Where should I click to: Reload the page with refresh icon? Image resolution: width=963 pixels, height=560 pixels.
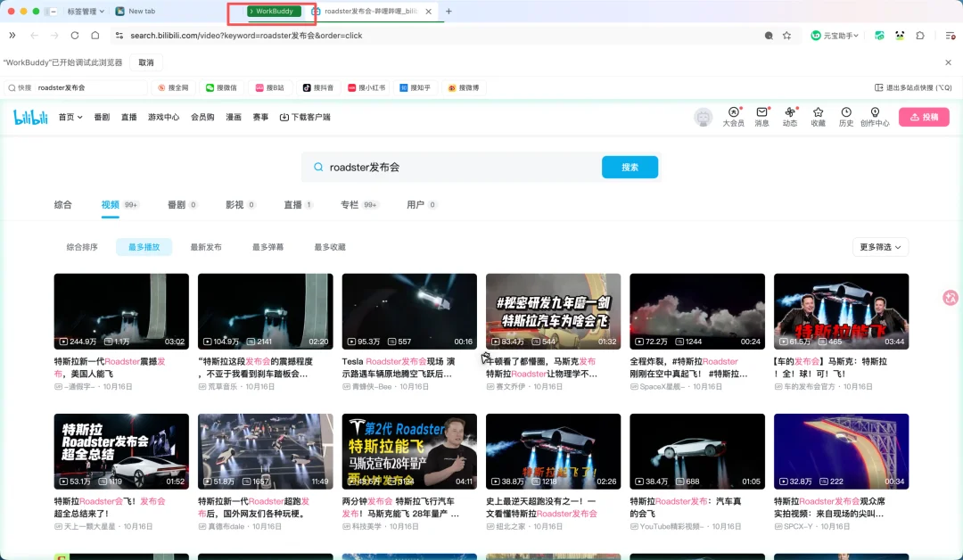point(75,36)
